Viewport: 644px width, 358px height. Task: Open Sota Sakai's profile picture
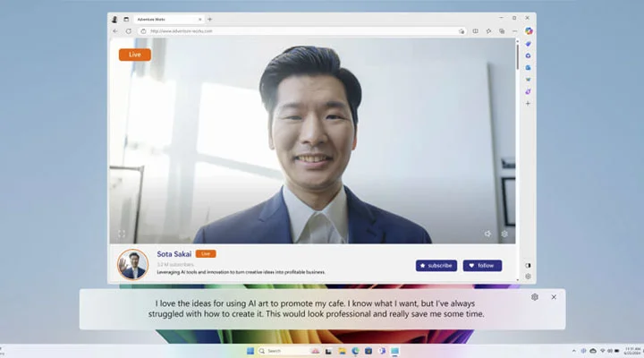coord(132,265)
